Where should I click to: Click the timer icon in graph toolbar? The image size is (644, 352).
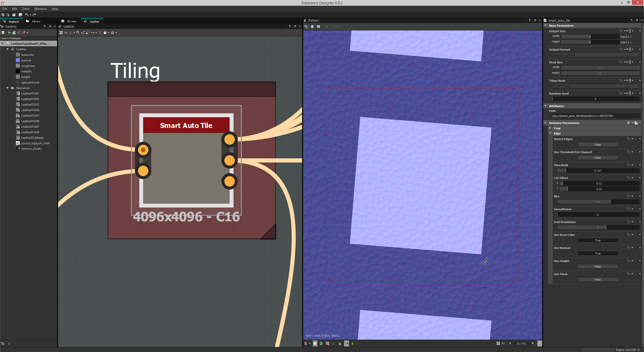click(105, 32)
